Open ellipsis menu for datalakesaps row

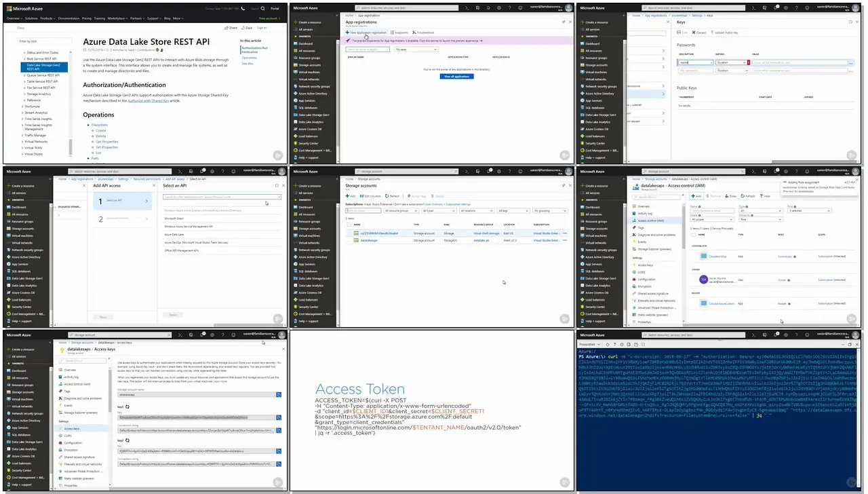[x=565, y=240]
